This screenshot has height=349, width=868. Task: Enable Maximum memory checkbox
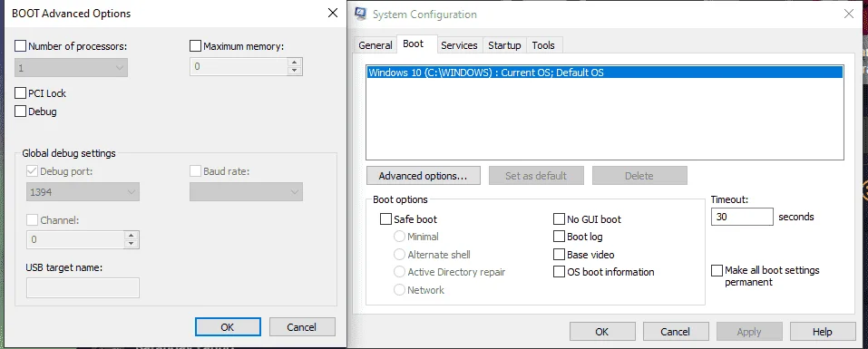coord(195,46)
